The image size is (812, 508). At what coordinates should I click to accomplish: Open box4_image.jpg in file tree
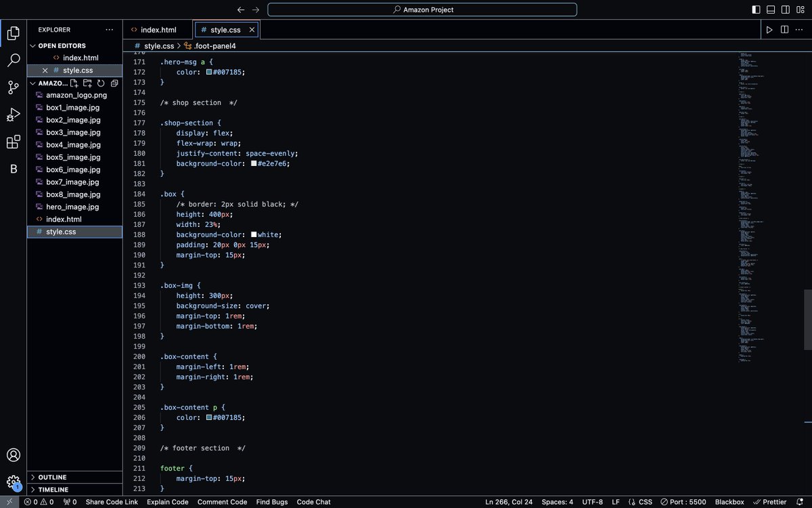(74, 145)
